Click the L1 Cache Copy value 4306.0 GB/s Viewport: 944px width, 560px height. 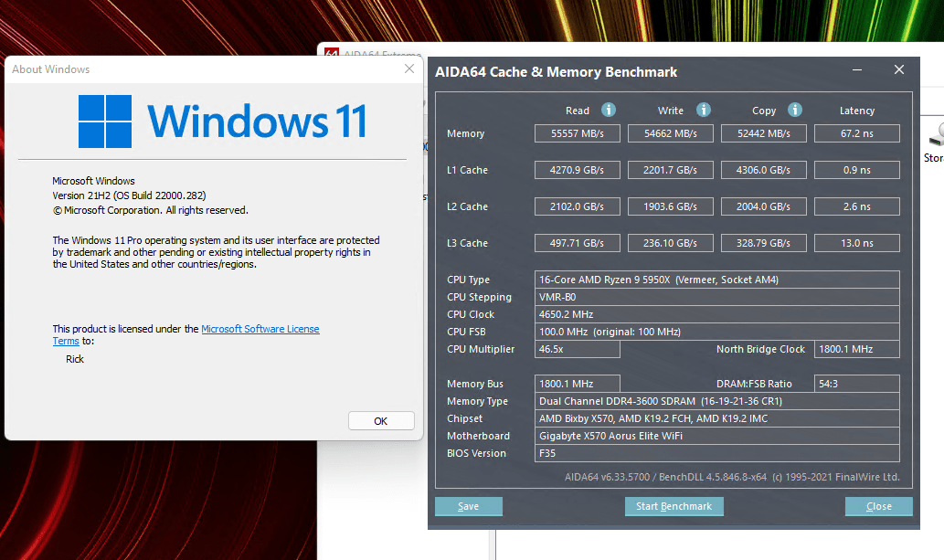764,170
